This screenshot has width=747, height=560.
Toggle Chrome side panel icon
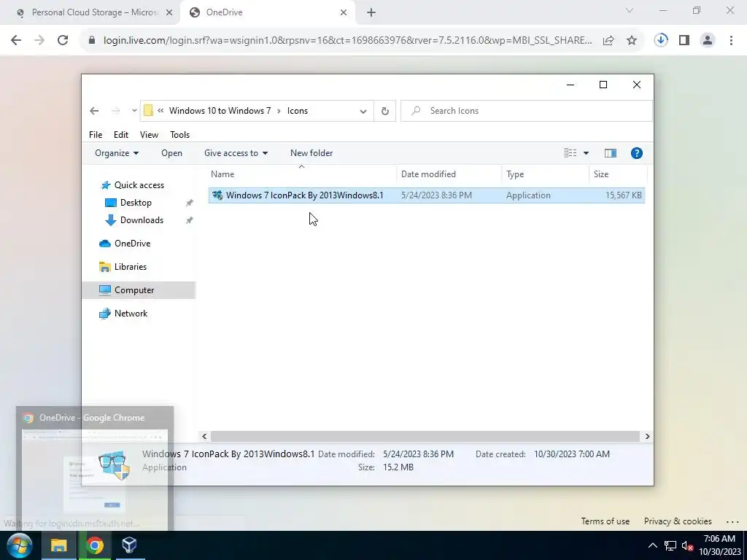[x=684, y=41]
